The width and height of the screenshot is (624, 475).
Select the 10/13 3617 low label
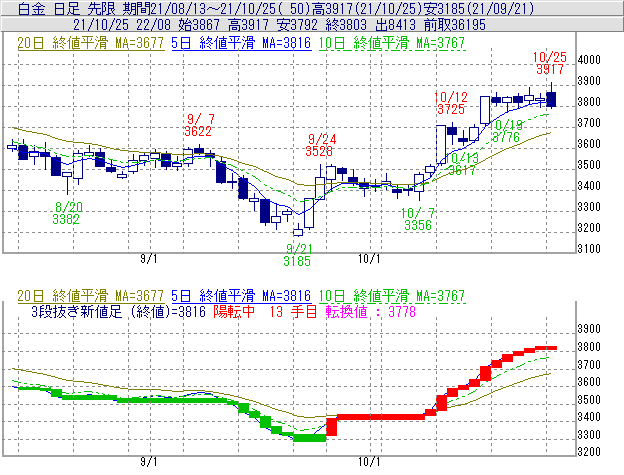click(x=462, y=164)
